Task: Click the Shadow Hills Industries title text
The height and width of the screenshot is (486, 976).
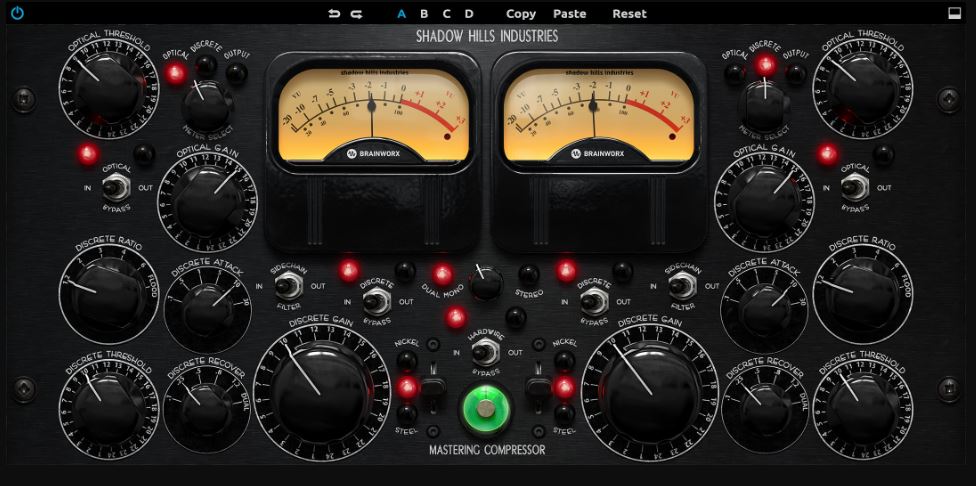Action: pos(487,37)
